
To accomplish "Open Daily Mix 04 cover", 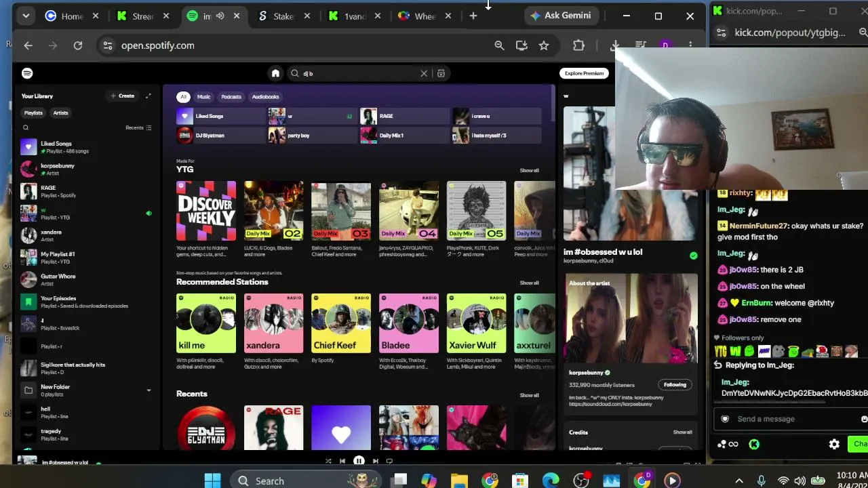I will (x=408, y=211).
